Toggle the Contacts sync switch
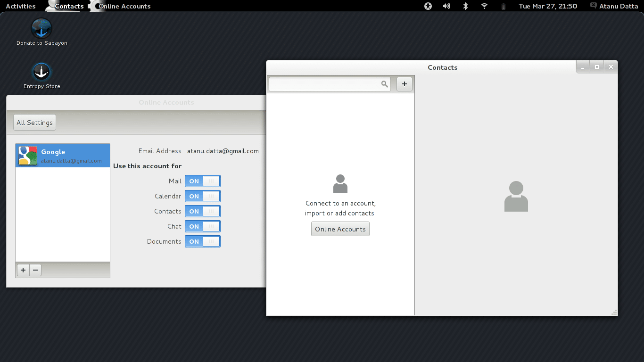The width and height of the screenshot is (644, 362). [x=202, y=211]
